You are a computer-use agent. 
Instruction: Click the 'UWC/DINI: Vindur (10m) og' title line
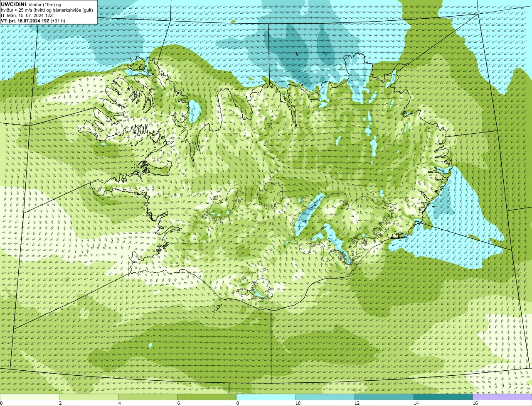coord(31,4)
